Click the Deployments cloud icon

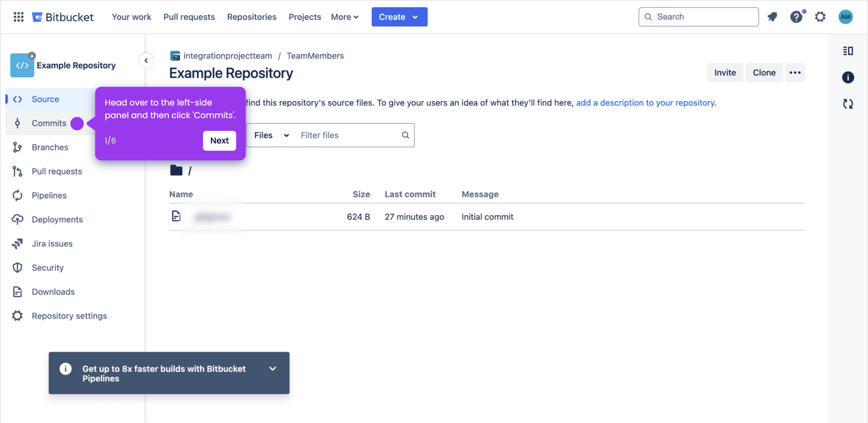(x=17, y=219)
